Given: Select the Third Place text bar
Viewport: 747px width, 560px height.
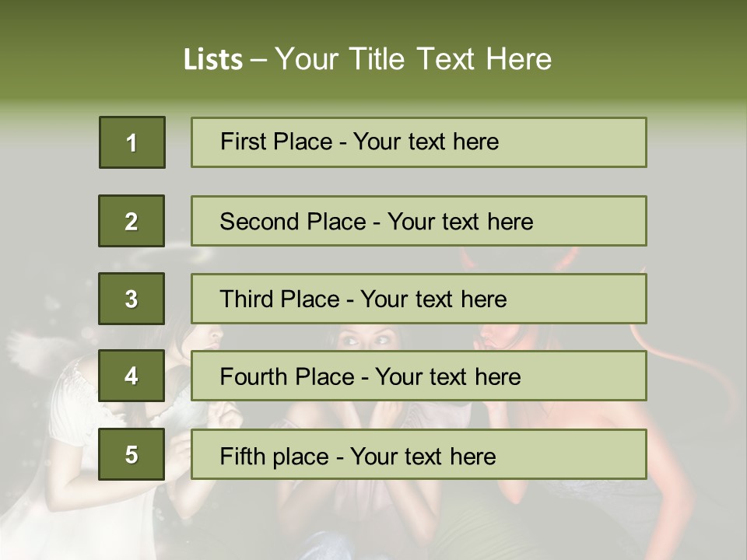Looking at the screenshot, I should point(419,299).
